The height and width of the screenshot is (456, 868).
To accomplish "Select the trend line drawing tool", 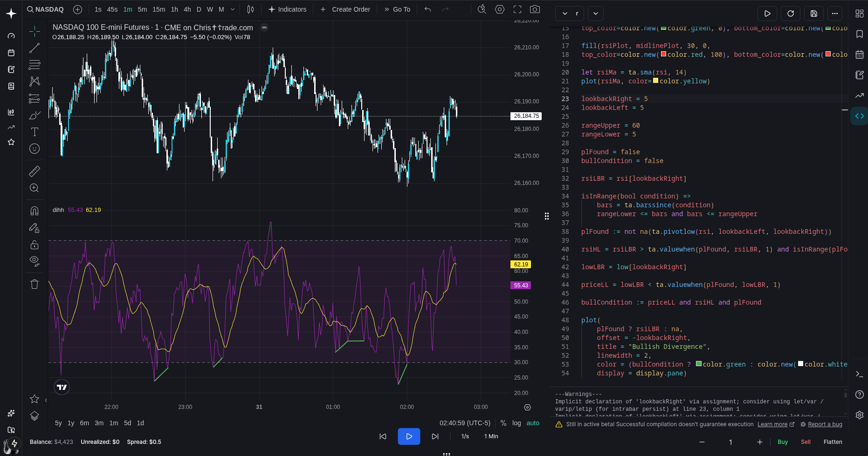I will pyautogui.click(x=34, y=48).
